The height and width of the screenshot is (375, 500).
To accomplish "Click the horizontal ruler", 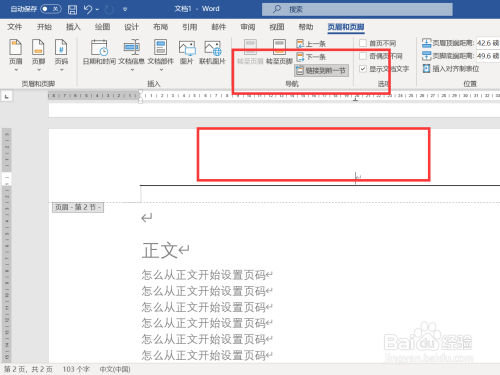I will [274, 96].
